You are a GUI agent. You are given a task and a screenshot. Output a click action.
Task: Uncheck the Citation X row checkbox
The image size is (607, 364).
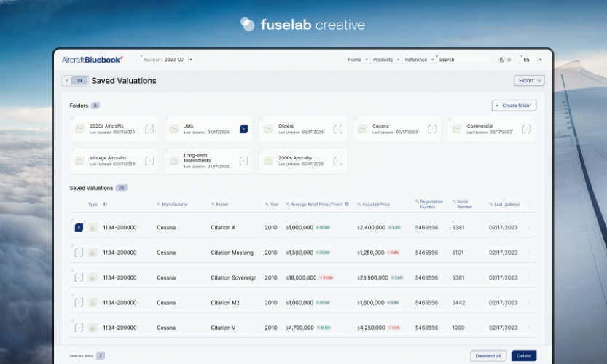[79, 227]
